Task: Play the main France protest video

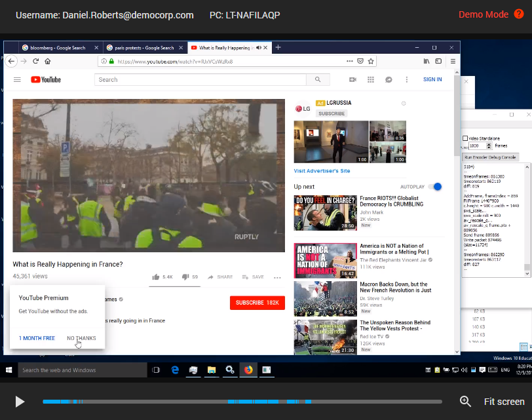Action: [x=149, y=176]
